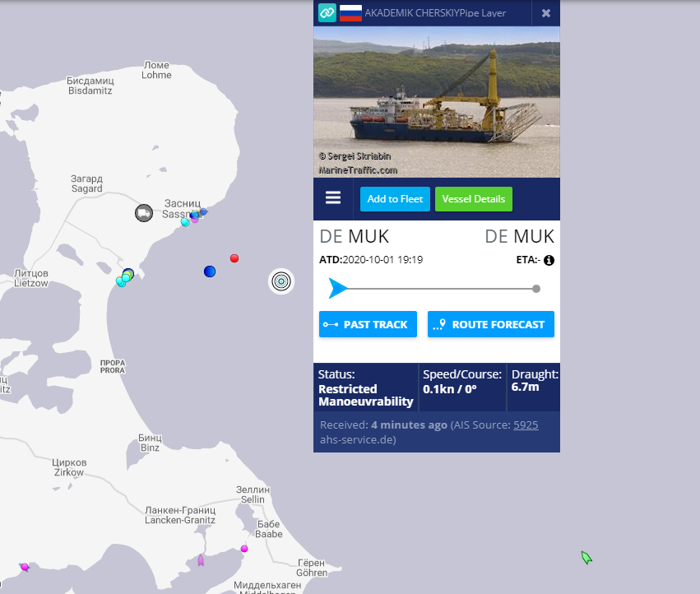The image size is (700, 594).
Task: Open Vessel Details
Action: [x=473, y=199]
